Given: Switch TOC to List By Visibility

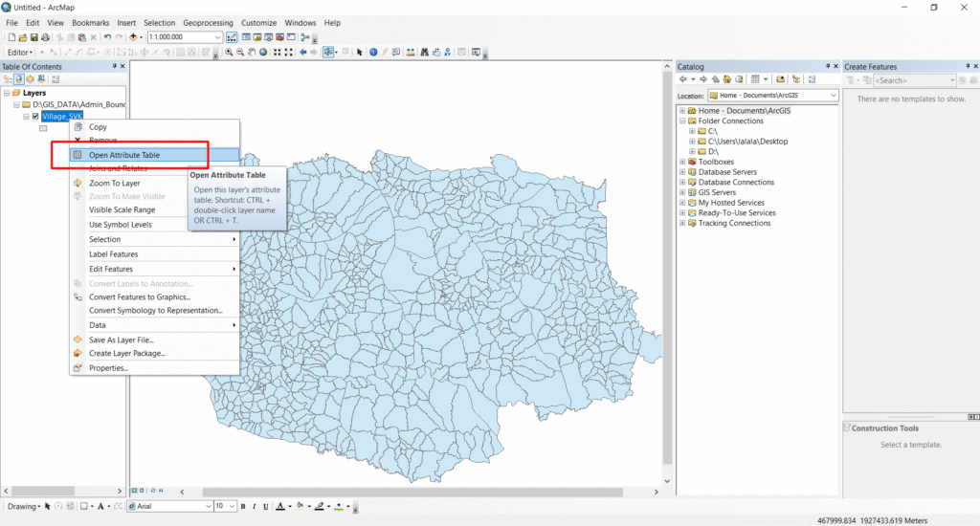Looking at the screenshot, I should [x=30, y=79].
